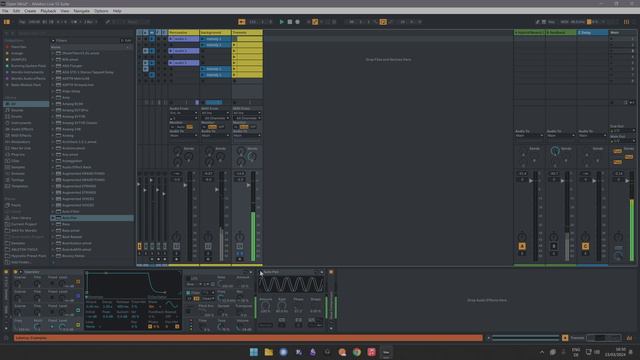
Task: Launch first Melody clip in Background track
Action: point(203,39)
